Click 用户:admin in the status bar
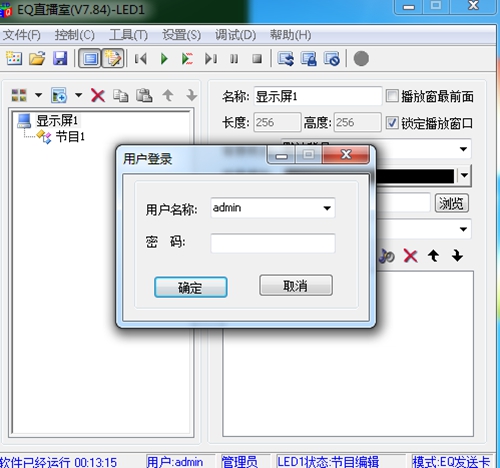 coord(175,462)
